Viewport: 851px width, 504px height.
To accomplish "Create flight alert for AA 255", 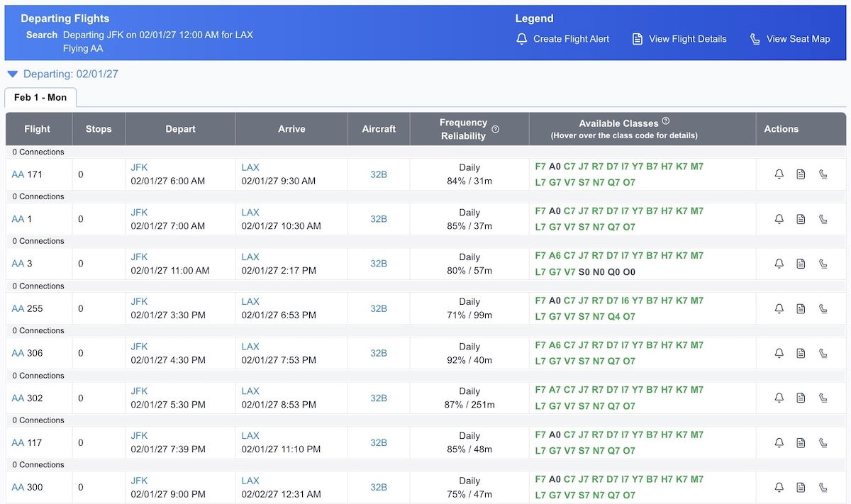I will tap(779, 308).
